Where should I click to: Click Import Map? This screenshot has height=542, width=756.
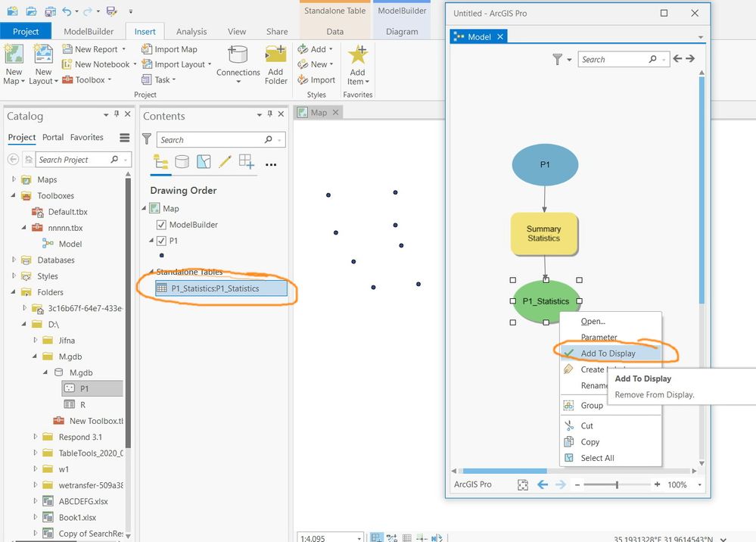[x=170, y=49]
